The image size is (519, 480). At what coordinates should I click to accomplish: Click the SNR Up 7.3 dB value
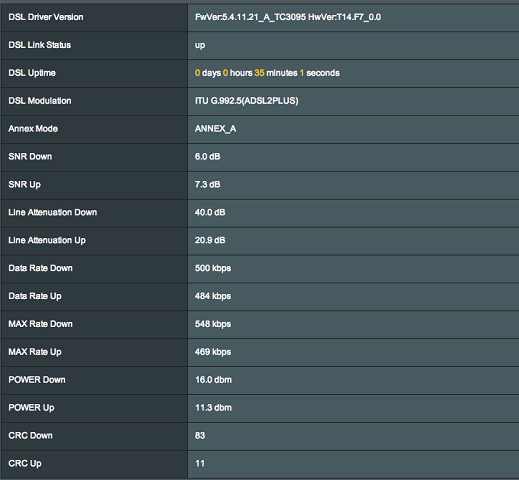point(207,184)
